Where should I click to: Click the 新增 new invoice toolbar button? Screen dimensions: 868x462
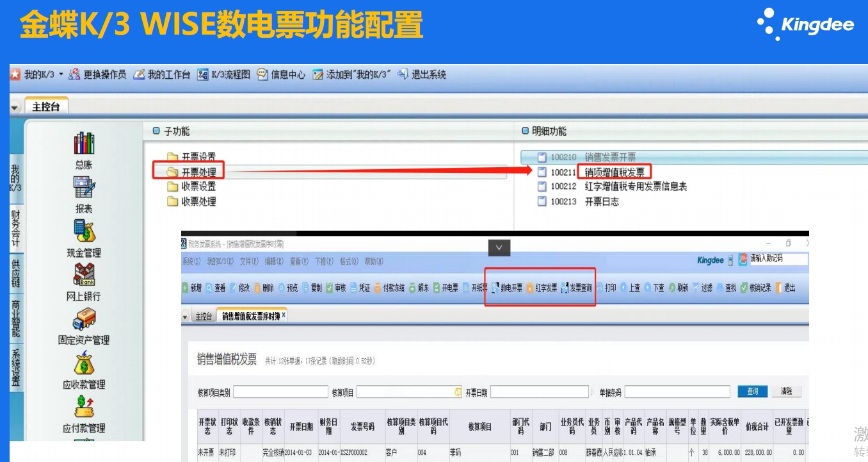click(192, 288)
